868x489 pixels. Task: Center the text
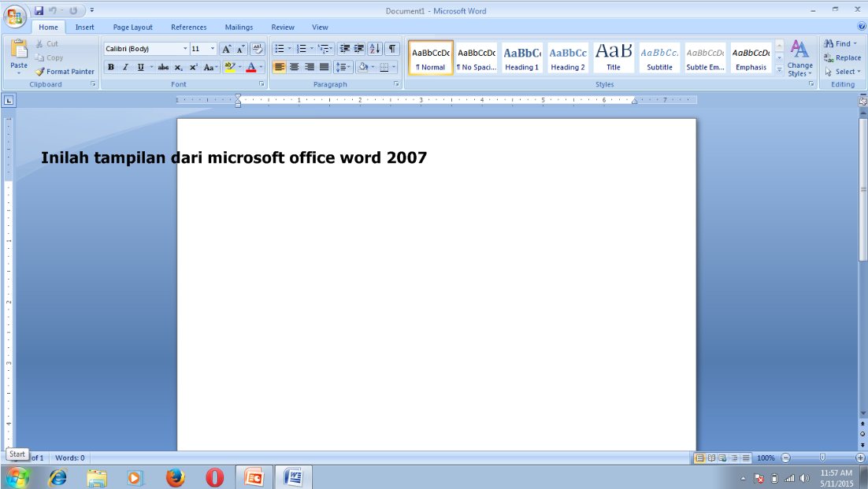tap(295, 67)
